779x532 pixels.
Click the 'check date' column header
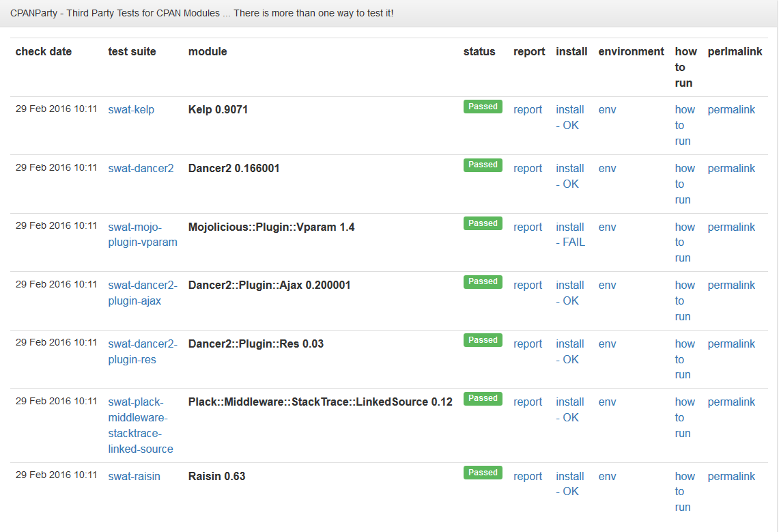[x=44, y=52]
